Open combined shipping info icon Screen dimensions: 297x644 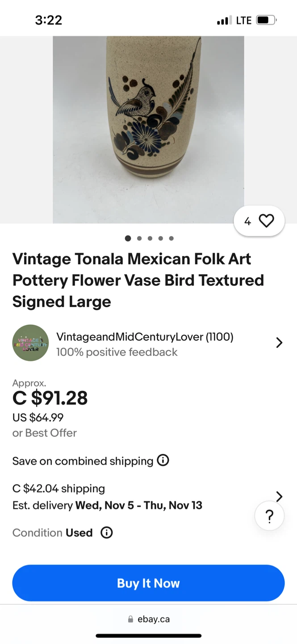click(163, 460)
